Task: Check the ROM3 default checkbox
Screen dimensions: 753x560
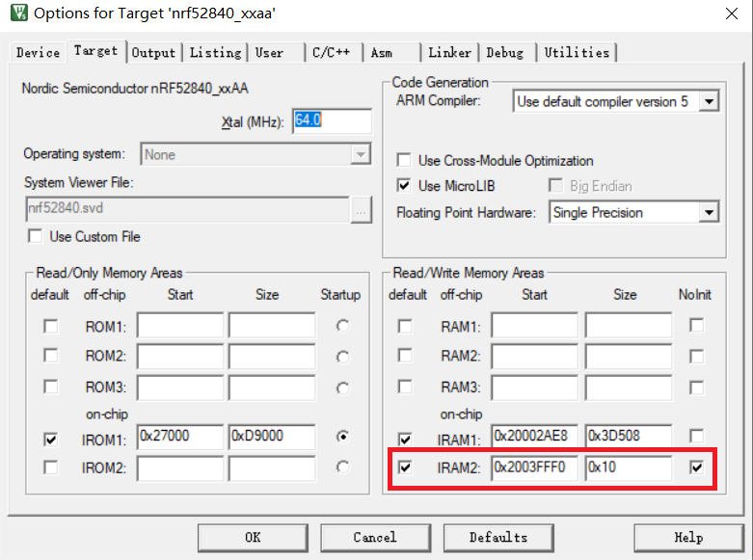Action: pos(50,387)
